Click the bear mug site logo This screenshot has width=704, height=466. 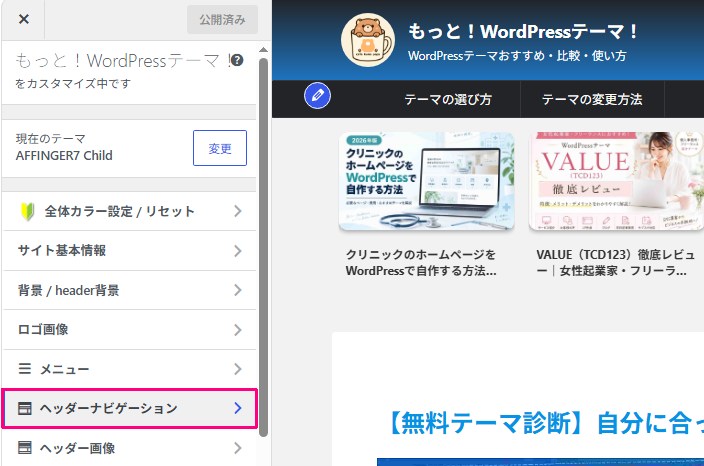click(368, 40)
